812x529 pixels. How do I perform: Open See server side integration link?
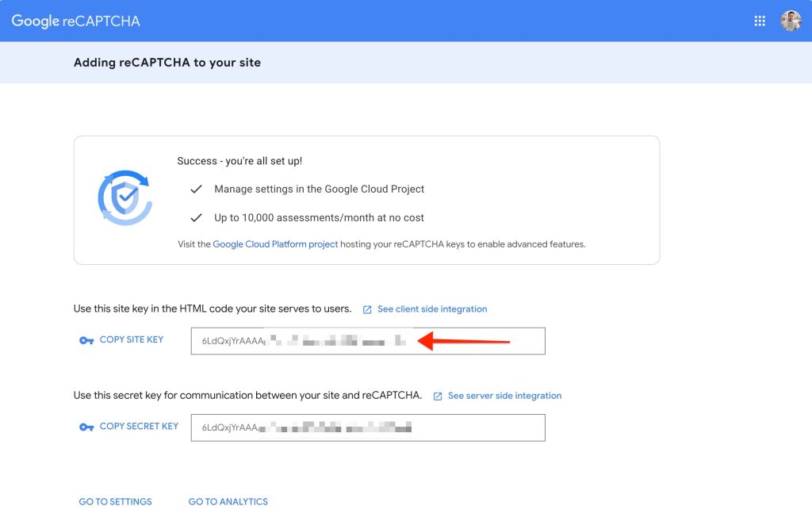(505, 395)
